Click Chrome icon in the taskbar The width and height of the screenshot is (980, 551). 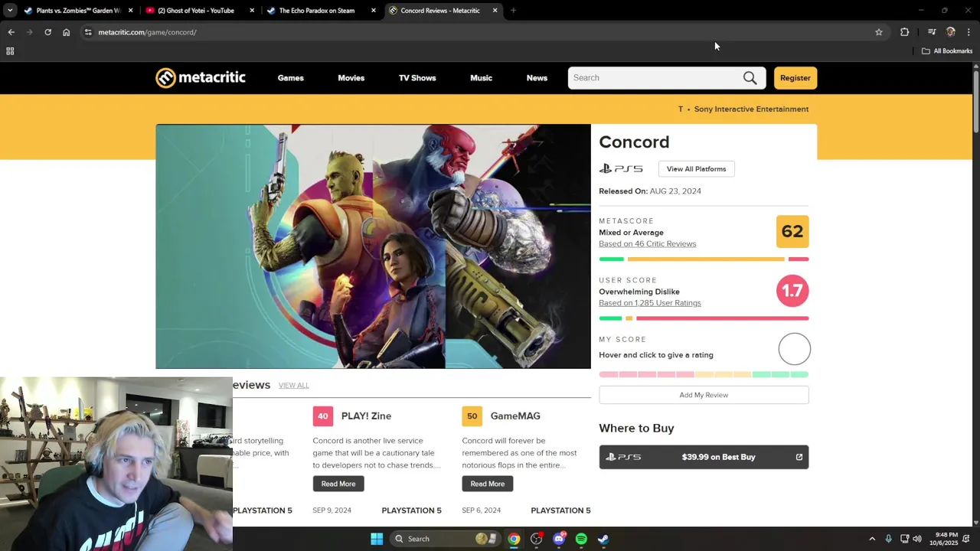[x=514, y=539]
